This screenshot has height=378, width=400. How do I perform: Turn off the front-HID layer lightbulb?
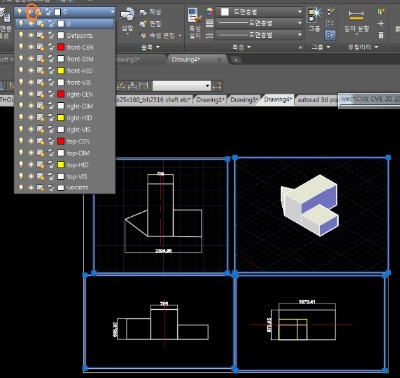coord(21,71)
